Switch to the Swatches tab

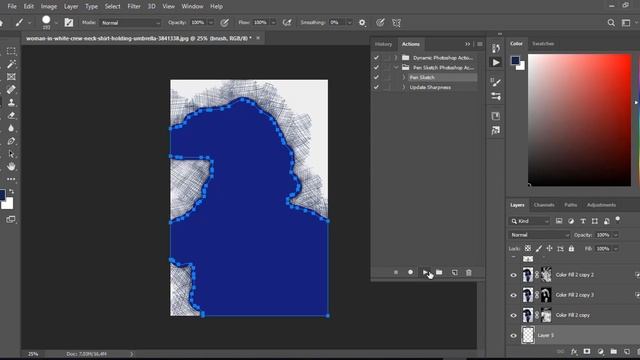coord(543,44)
